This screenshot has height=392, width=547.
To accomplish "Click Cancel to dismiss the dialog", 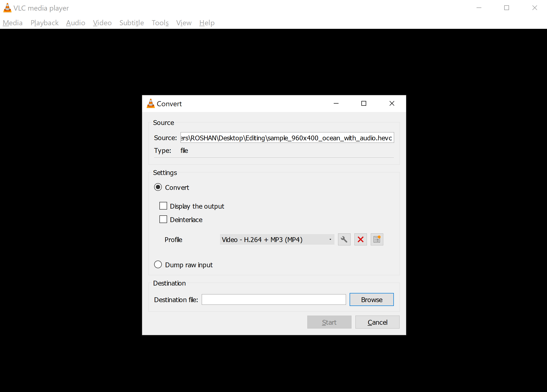I will pos(377,322).
